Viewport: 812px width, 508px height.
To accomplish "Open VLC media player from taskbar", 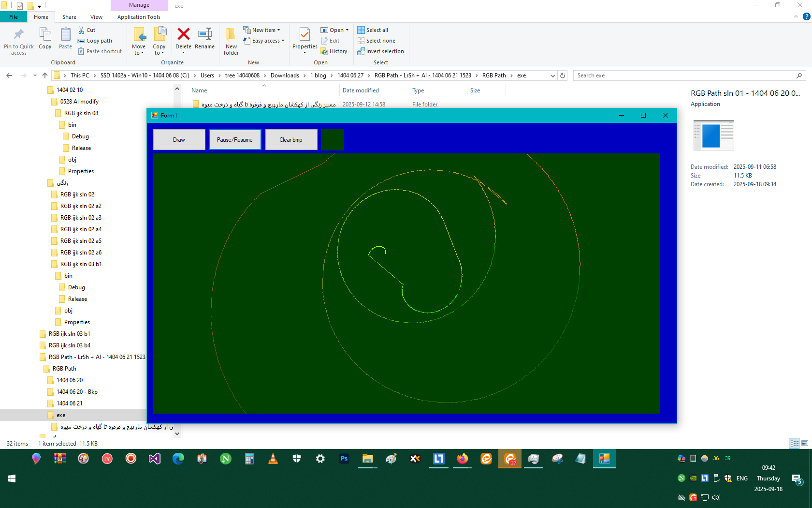I will coord(273,459).
